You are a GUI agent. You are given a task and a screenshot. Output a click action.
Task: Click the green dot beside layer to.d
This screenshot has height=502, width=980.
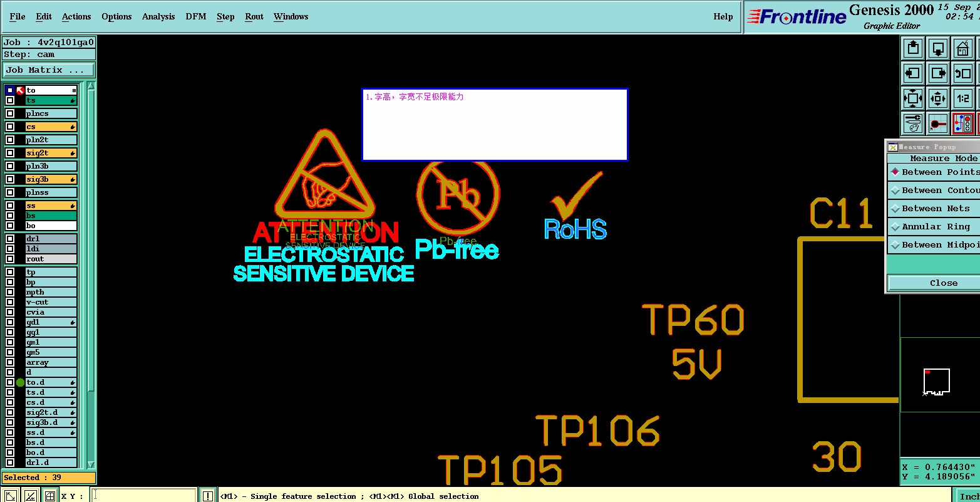click(20, 382)
